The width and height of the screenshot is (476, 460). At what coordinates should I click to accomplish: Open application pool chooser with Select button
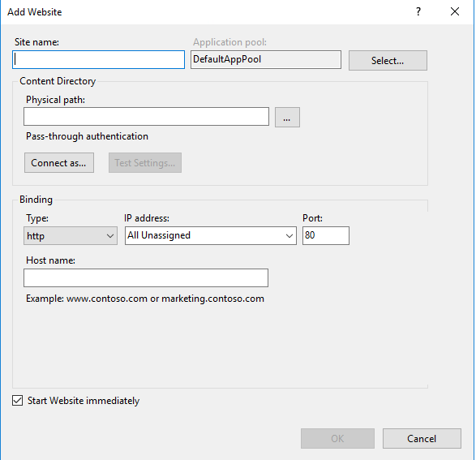click(x=388, y=60)
